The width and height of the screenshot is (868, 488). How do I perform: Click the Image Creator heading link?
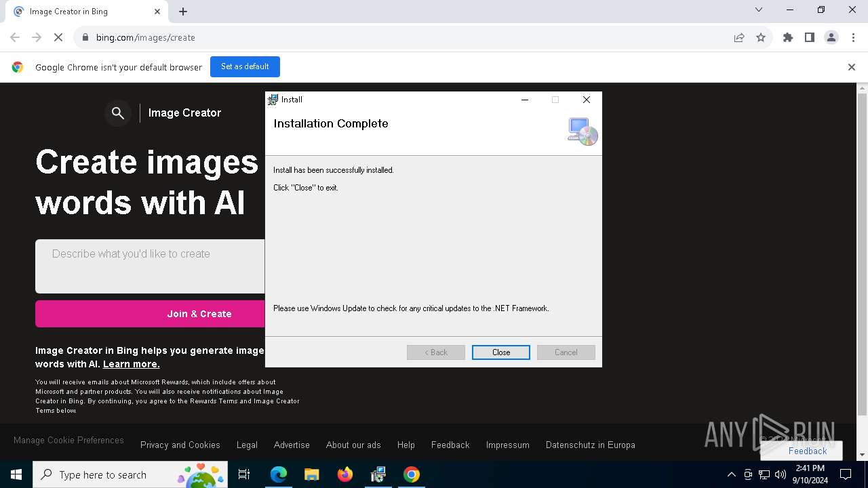click(184, 113)
